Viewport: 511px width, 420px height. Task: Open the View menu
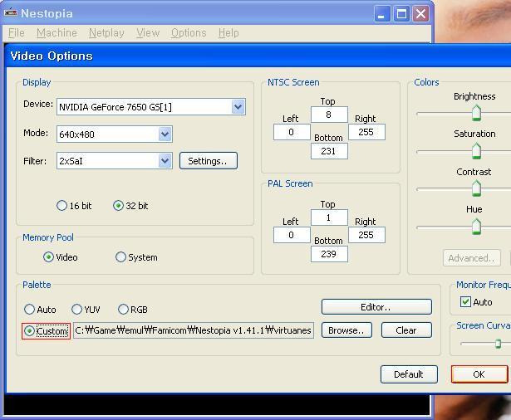point(148,33)
